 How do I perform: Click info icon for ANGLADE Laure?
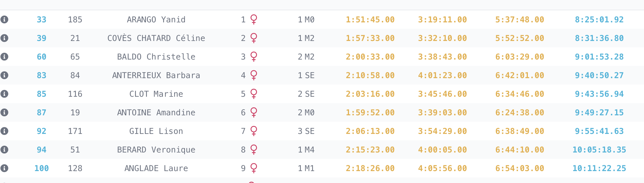pyautogui.click(x=4, y=168)
